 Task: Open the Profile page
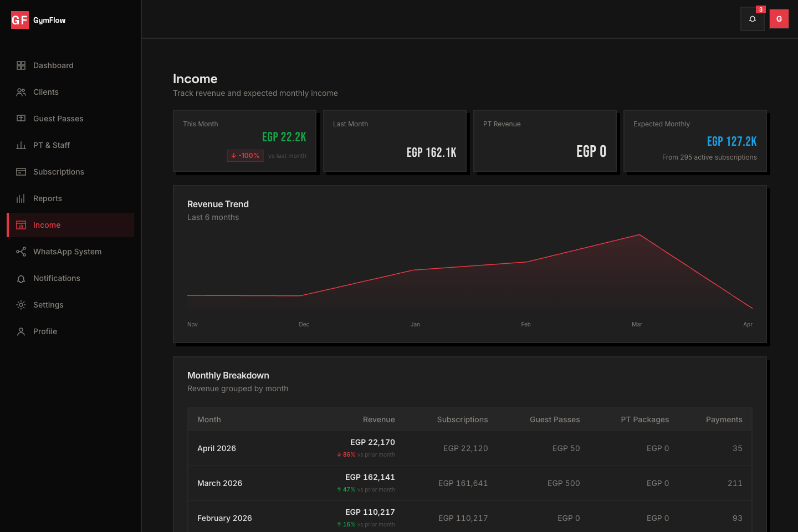tap(45, 331)
